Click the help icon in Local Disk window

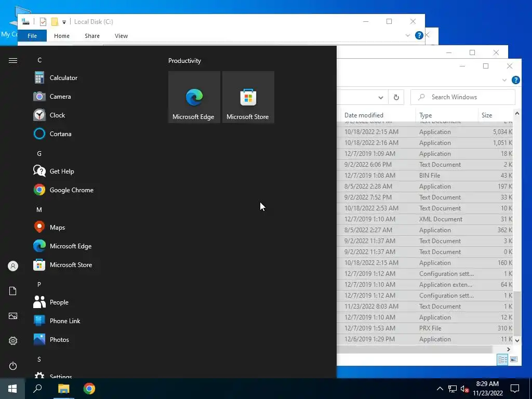pyautogui.click(x=419, y=35)
